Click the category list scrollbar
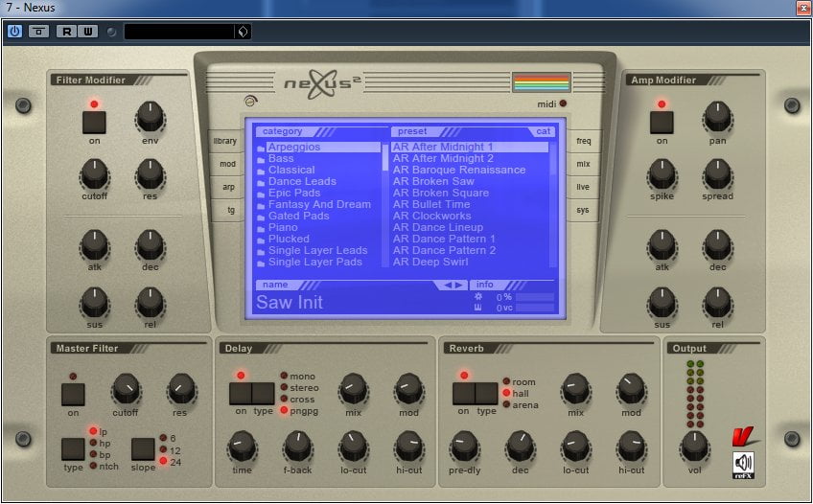 point(385,205)
